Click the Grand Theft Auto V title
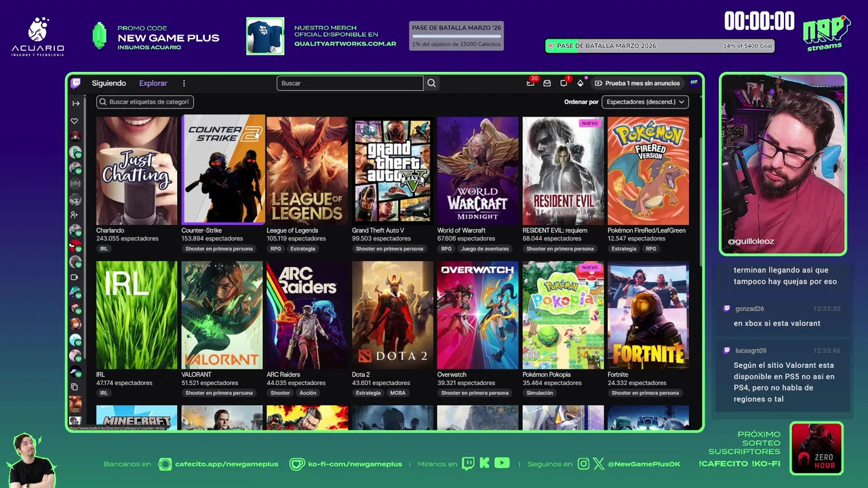The image size is (868, 488). (x=378, y=230)
